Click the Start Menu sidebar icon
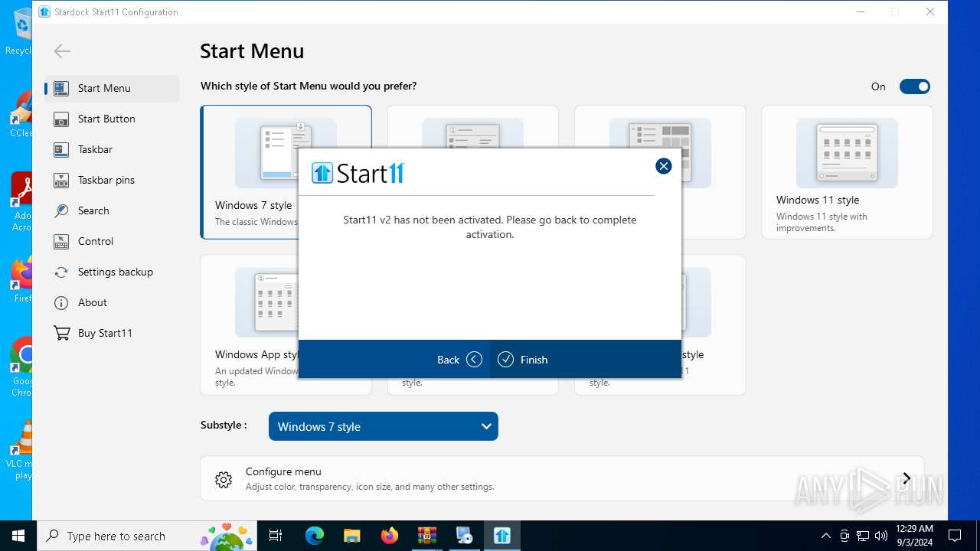980x551 pixels. click(x=61, y=88)
